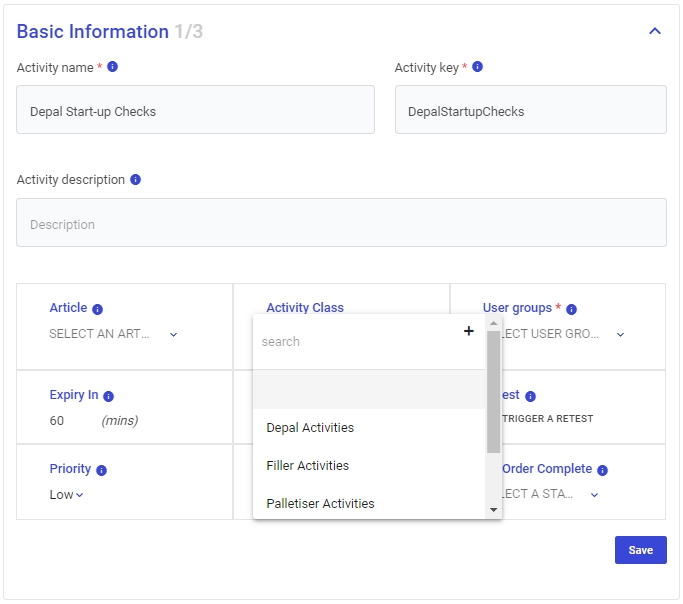
Task: Click info icon next to User groups
Action: click(x=571, y=309)
